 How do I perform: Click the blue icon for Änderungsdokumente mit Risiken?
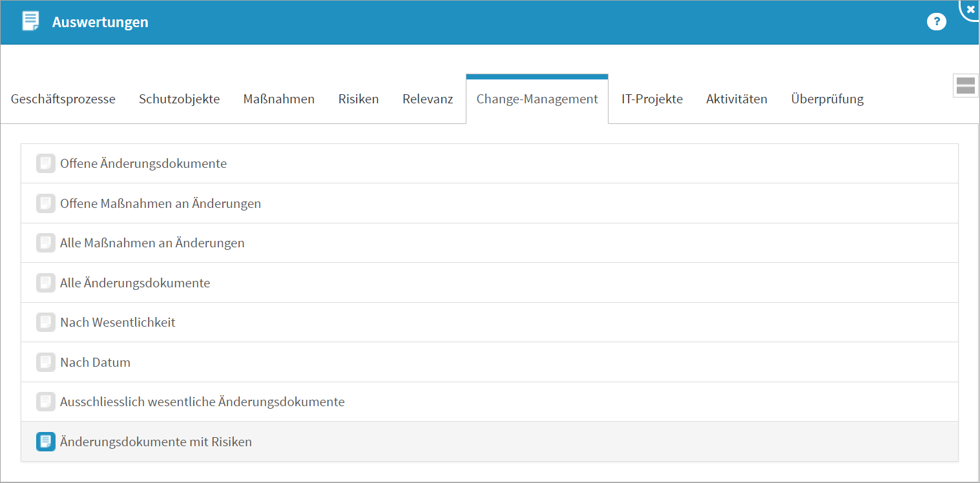pyautogui.click(x=45, y=442)
